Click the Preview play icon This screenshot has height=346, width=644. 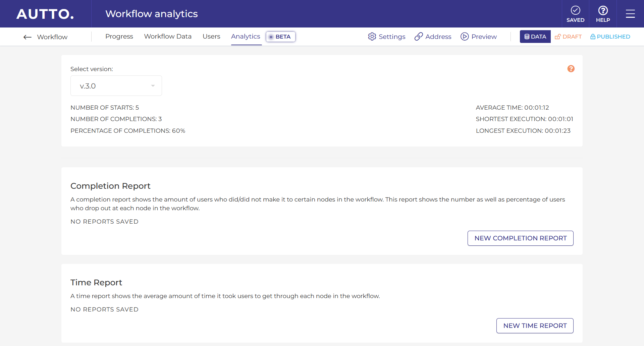[x=464, y=37]
